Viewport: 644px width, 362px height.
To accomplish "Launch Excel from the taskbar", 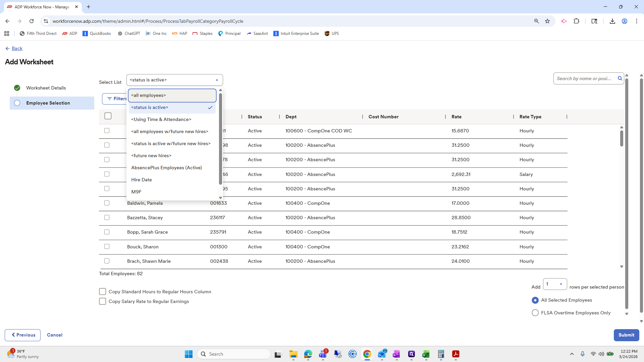I will click(426, 354).
